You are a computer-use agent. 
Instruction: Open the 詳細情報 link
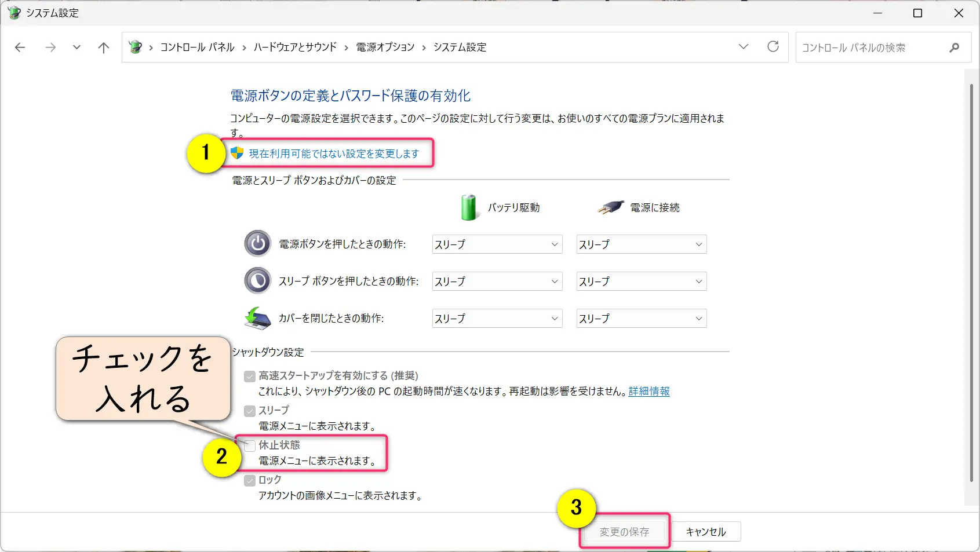click(x=649, y=392)
